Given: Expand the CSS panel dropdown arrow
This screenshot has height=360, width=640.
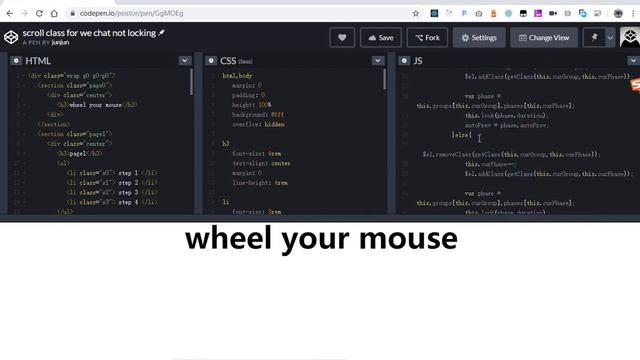Looking at the screenshot, I should click(378, 60).
